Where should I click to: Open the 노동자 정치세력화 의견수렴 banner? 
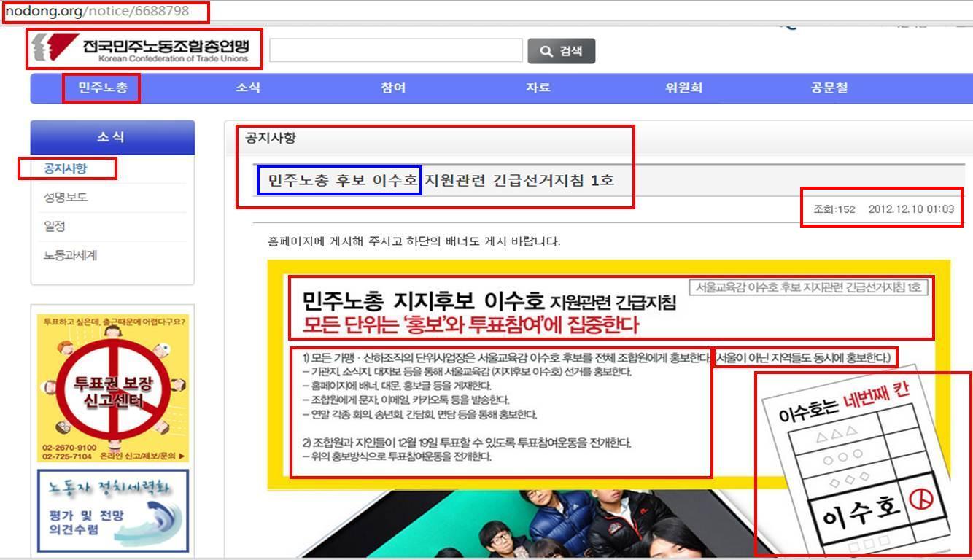coord(113,510)
